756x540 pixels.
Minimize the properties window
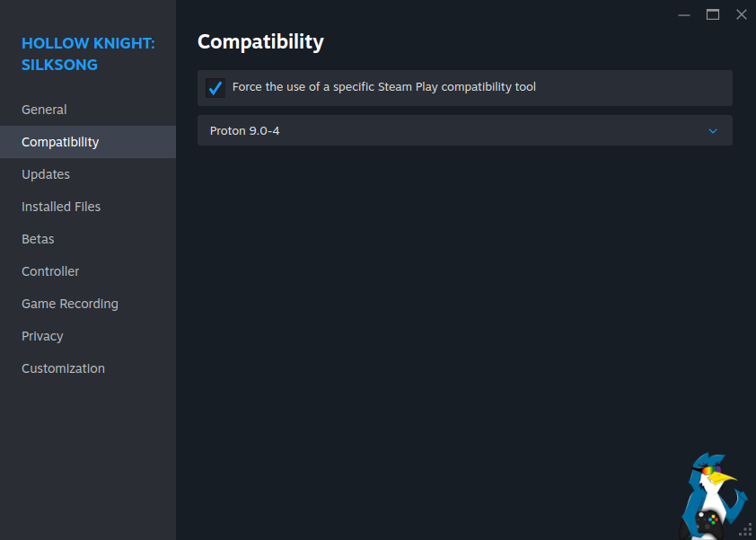(x=684, y=14)
